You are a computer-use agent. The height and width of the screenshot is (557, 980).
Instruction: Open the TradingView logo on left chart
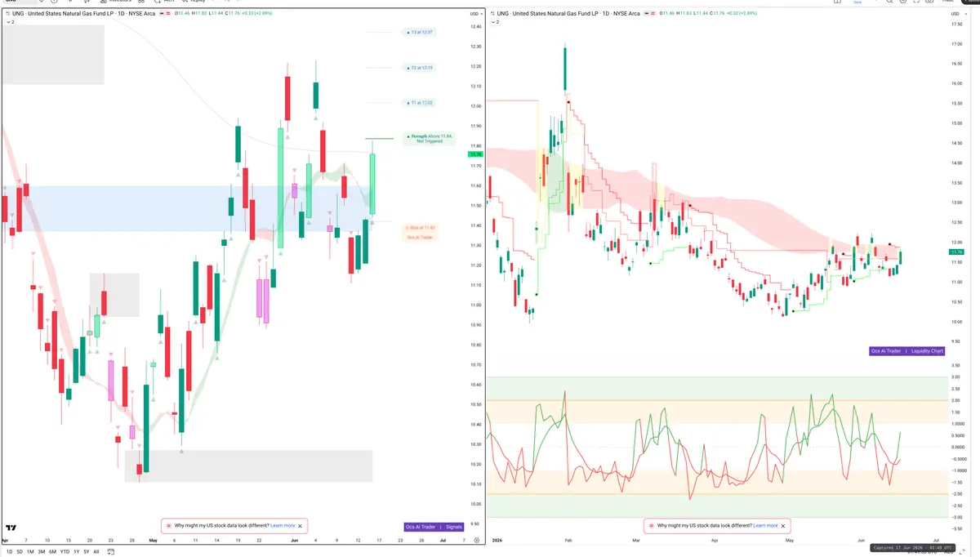pos(11,528)
